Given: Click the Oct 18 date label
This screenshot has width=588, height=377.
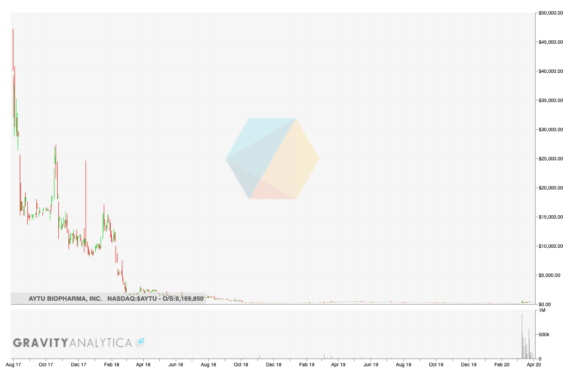Looking at the screenshot, I should pyautogui.click(x=241, y=364).
